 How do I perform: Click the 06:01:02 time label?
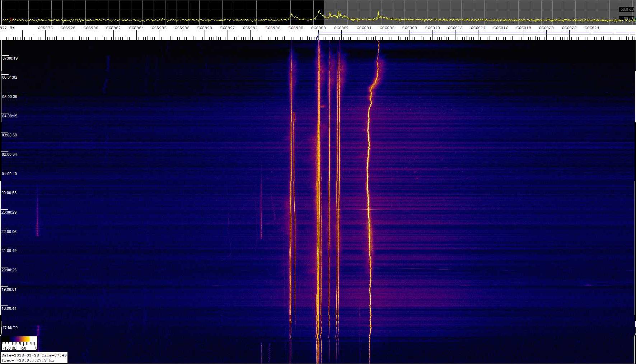tap(10, 77)
